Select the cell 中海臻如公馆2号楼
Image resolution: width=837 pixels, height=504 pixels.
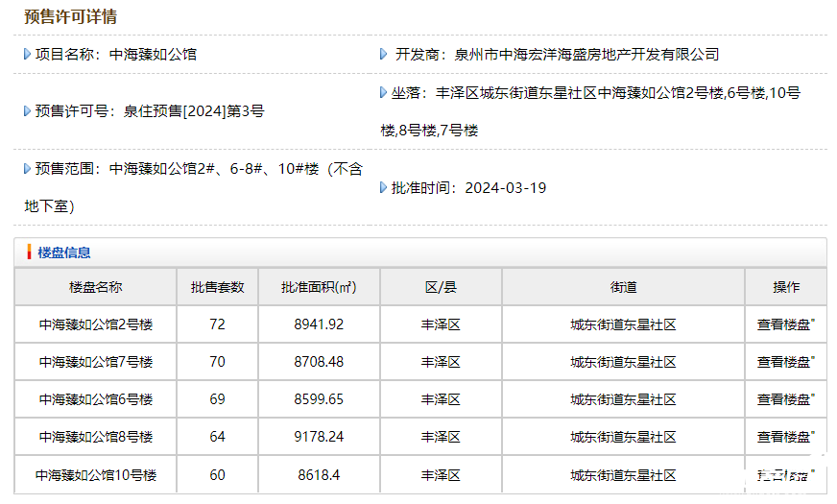tap(96, 324)
